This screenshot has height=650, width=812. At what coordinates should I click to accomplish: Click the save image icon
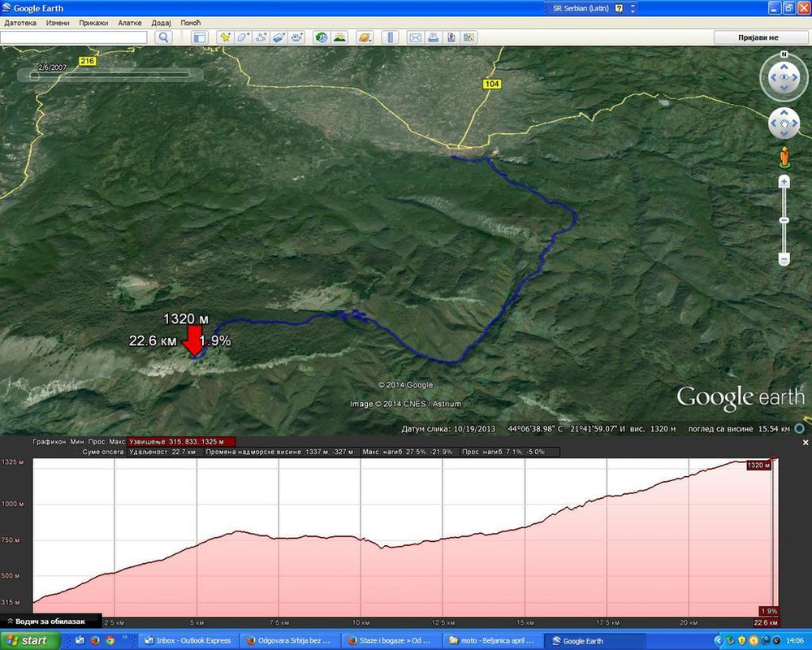451,37
